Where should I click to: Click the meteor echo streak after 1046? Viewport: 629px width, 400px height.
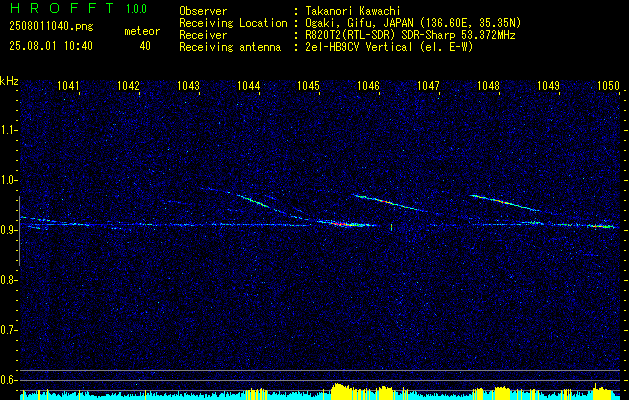click(x=390, y=203)
